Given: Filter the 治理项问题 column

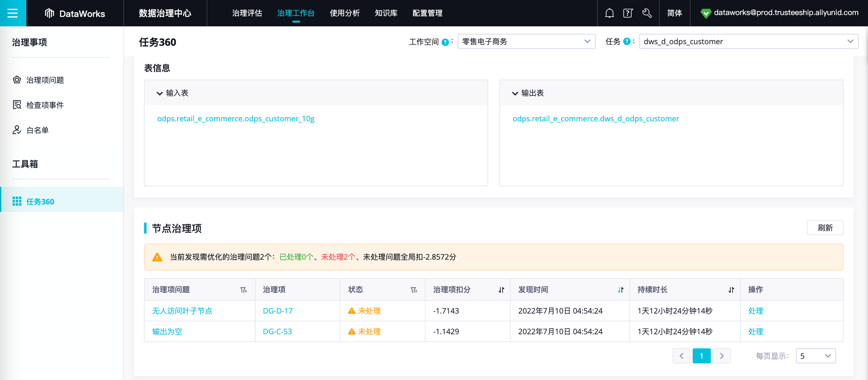Looking at the screenshot, I should (243, 290).
